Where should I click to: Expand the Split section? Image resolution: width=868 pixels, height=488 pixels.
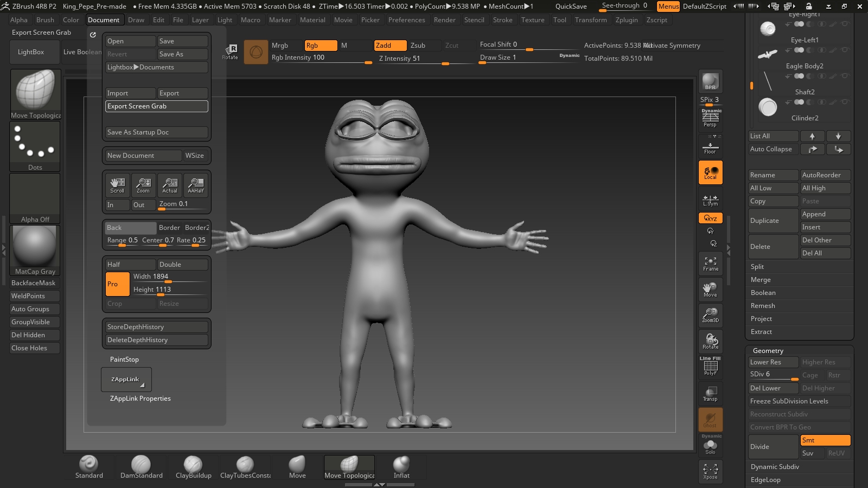[757, 267]
